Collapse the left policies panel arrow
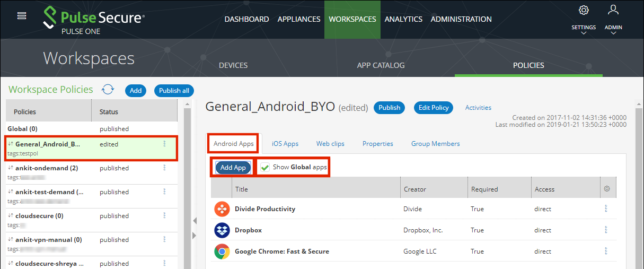The height and width of the screenshot is (269, 644). (x=193, y=221)
